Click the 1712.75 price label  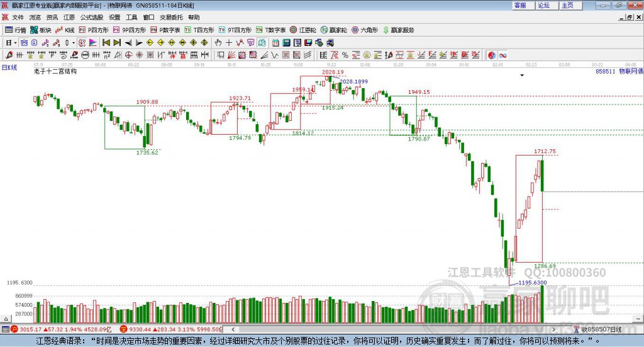click(545, 151)
